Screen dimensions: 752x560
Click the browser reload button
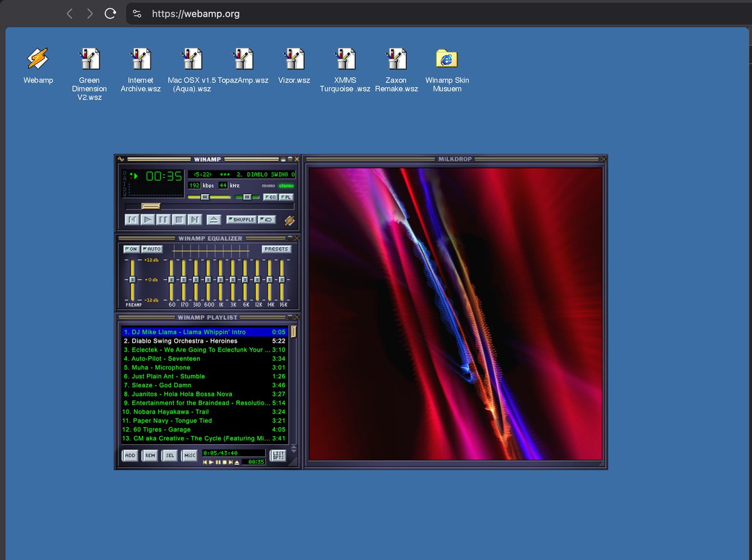click(110, 13)
